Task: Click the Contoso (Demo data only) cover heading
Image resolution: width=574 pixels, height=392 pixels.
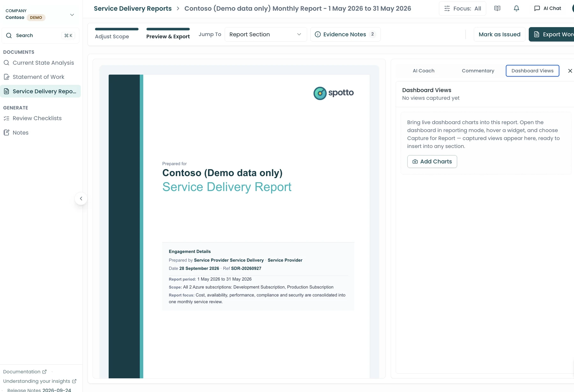Action: click(222, 173)
